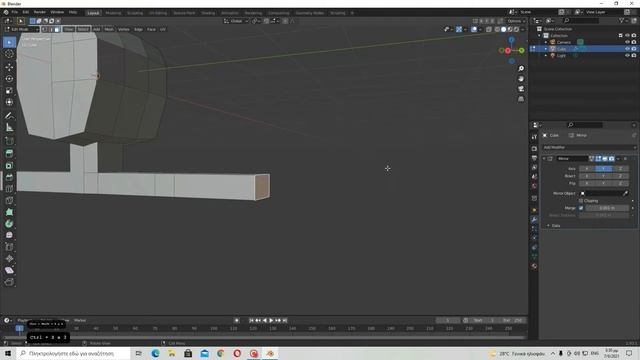This screenshot has width=640, height=360.
Task: Hide the Light object in outliner
Action: [x=627, y=55]
